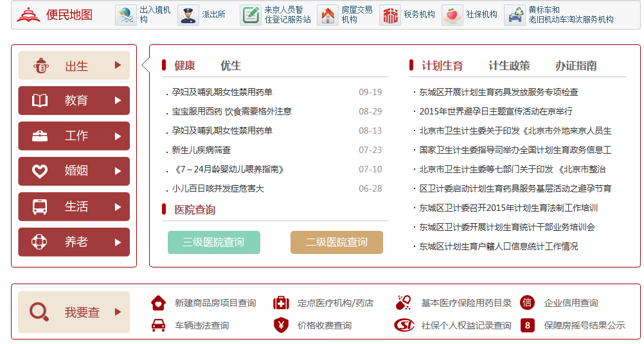Click the pills icon beside 基本医疗保险用药目录
This screenshot has width=644, height=344.
(404, 303)
